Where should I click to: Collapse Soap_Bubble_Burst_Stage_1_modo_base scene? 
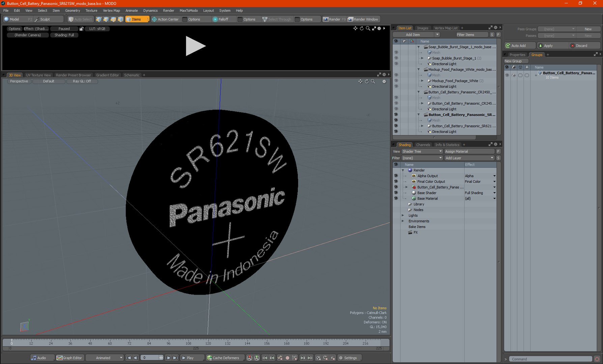click(419, 47)
